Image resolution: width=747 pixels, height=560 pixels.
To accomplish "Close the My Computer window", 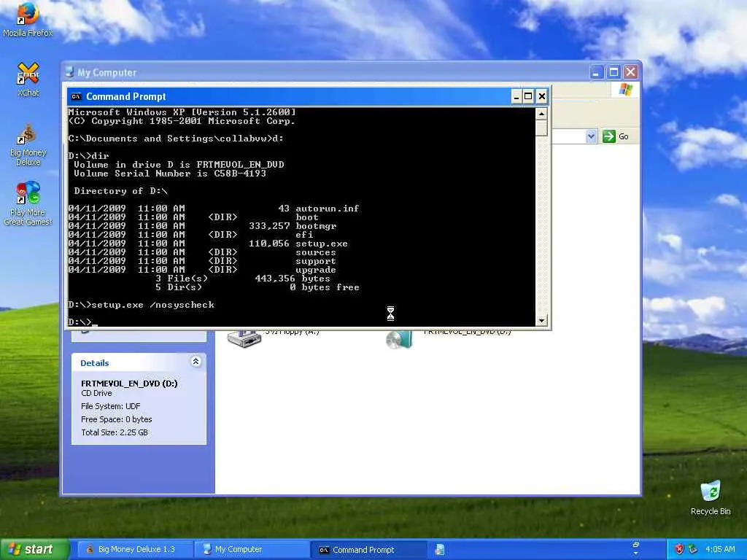I will tap(630, 72).
